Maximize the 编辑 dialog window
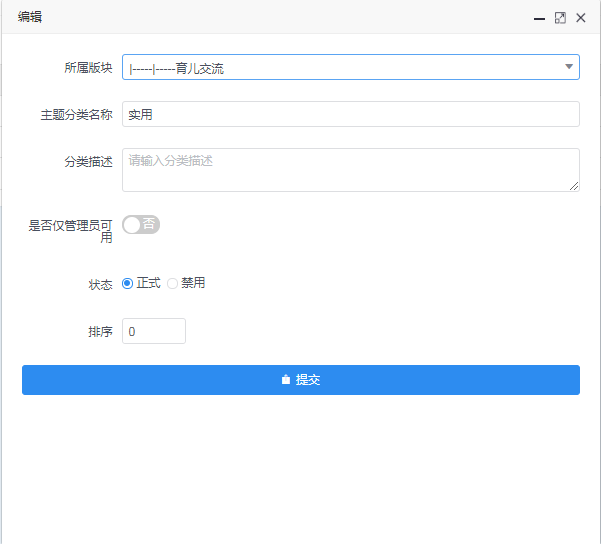 click(x=560, y=18)
